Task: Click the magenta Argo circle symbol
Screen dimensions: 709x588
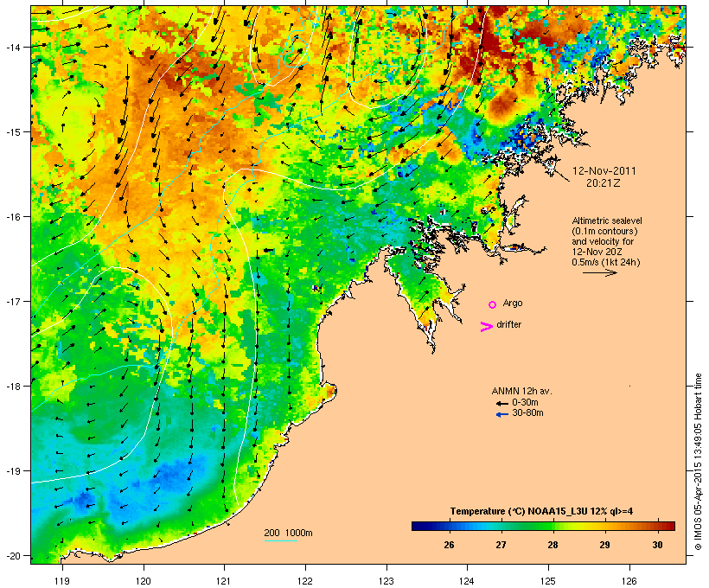Action: [x=493, y=304]
